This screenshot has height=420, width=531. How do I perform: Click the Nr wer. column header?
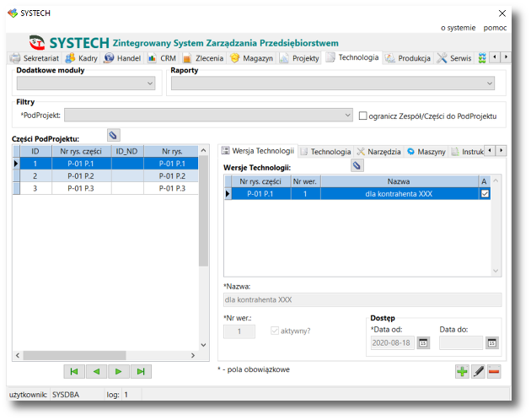point(305,181)
